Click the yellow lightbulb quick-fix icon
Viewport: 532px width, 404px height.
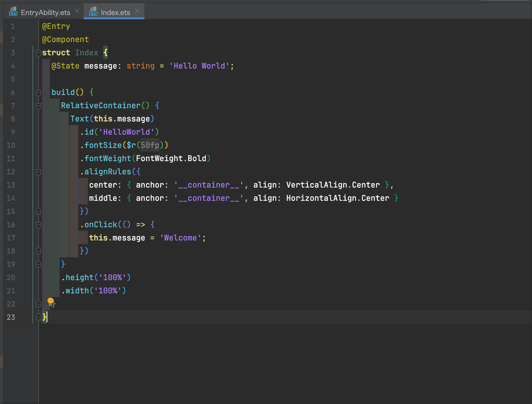click(x=51, y=301)
